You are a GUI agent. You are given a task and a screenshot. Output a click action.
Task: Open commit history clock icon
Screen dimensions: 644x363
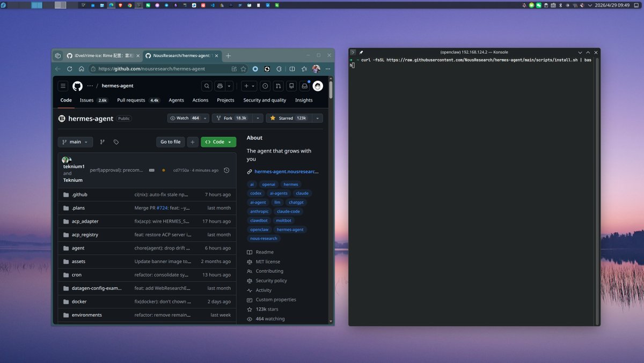[226, 170]
